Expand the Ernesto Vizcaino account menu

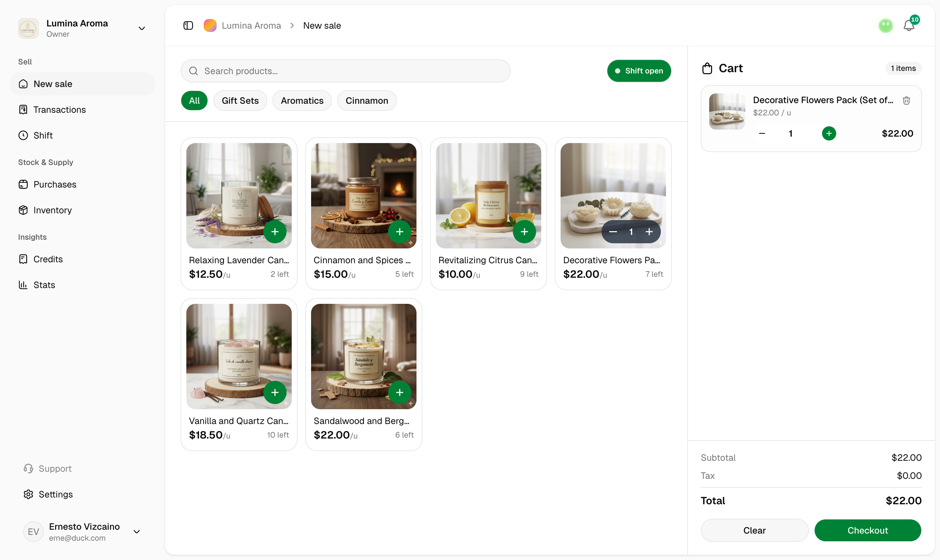[137, 531]
